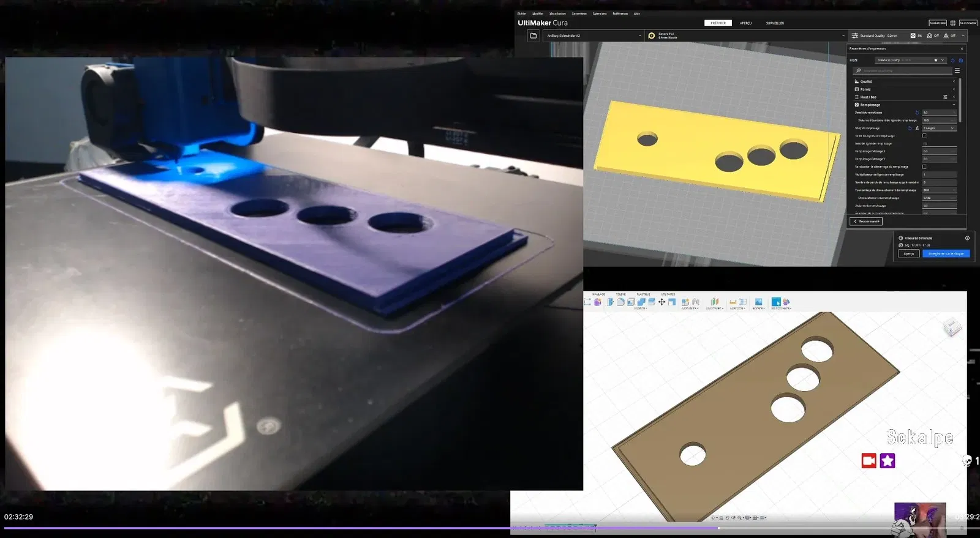Open the Préférences menu in Cura
The height and width of the screenshot is (538, 980).
coord(620,13)
